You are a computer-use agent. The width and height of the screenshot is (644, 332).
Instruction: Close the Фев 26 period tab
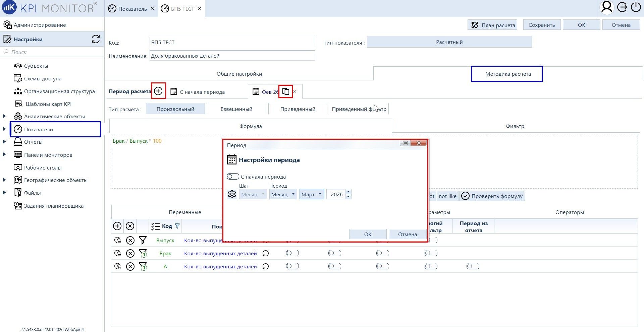[x=295, y=91]
